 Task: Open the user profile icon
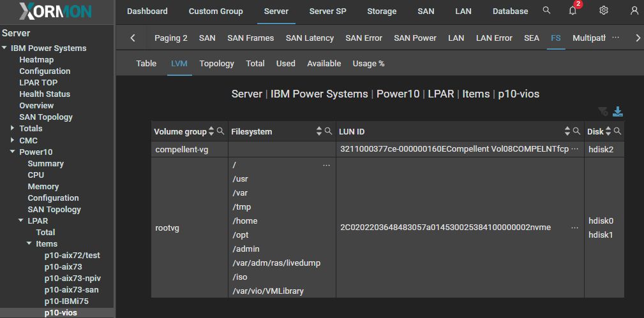point(634,11)
